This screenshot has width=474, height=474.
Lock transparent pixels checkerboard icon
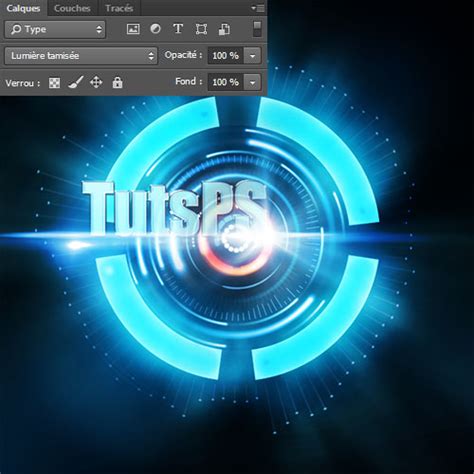[54, 82]
